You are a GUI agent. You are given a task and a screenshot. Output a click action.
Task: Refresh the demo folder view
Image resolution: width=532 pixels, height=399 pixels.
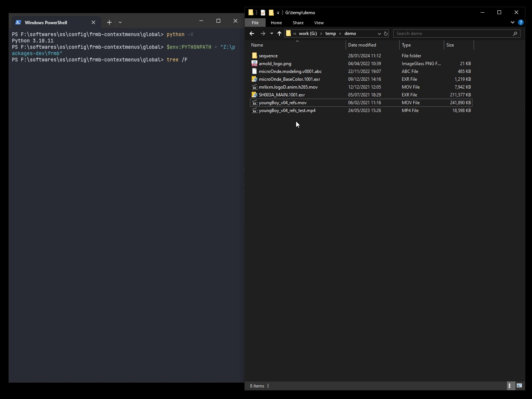click(x=386, y=33)
